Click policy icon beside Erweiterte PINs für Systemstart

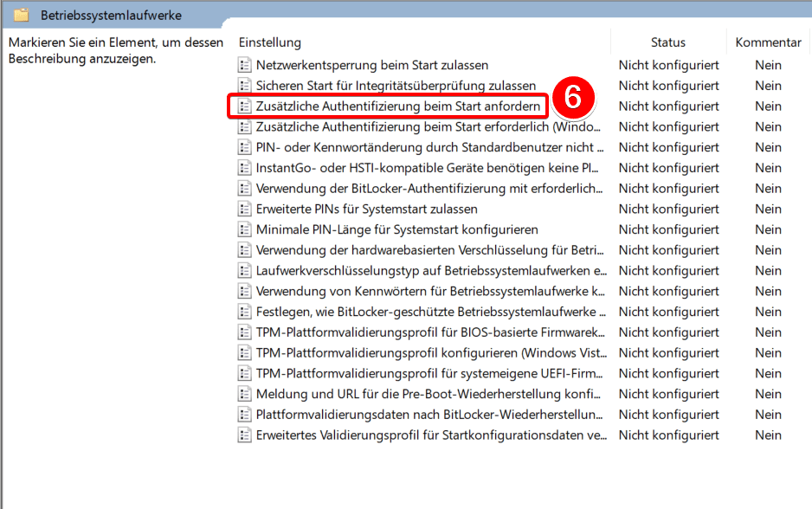[x=244, y=209]
